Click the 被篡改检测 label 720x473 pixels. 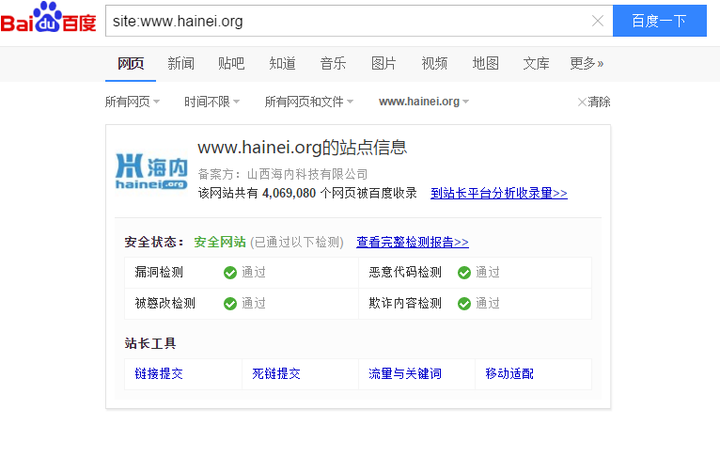click(x=165, y=303)
